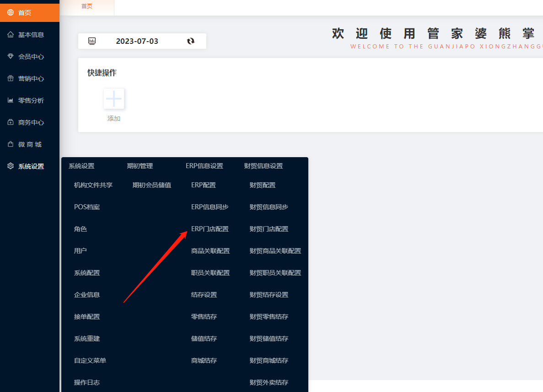This screenshot has width=543, height=392.
Task: Open 商品关联配置 under ERP信息设置
Action: click(210, 250)
